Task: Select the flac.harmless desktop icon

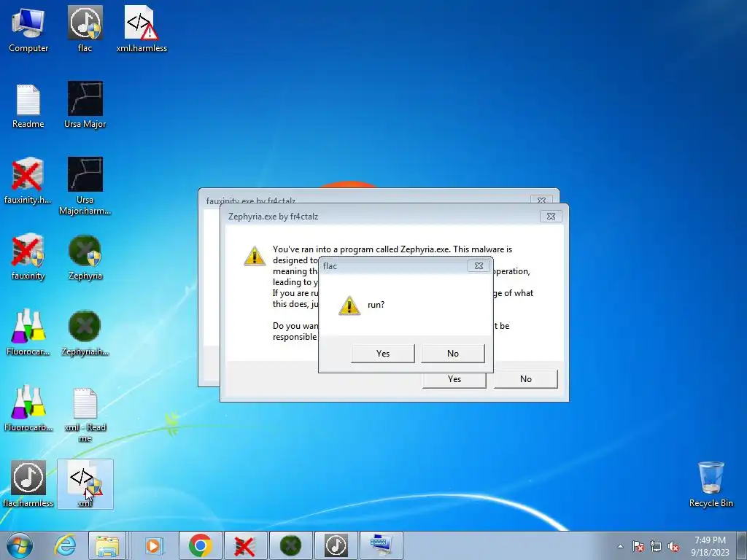Action: (x=28, y=484)
